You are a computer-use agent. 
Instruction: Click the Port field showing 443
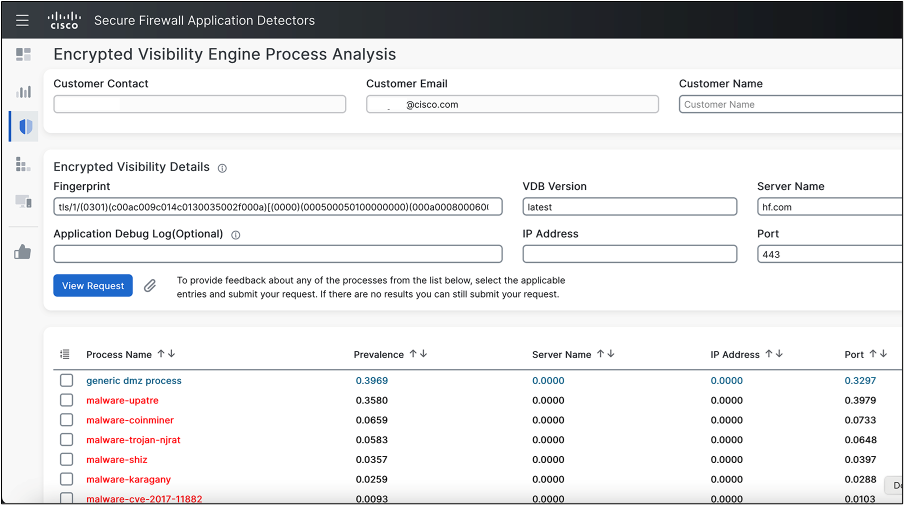tap(830, 254)
